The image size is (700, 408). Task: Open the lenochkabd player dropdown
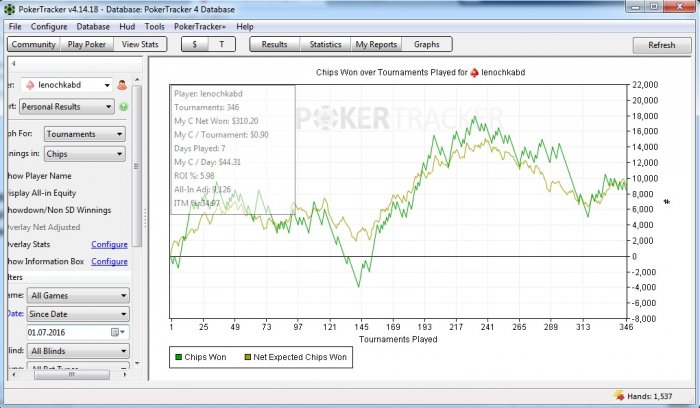click(67, 85)
